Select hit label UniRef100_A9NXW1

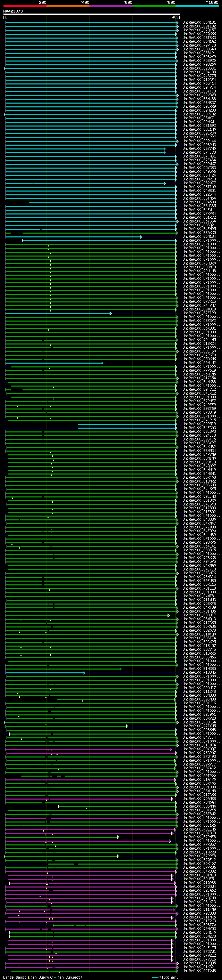click(x=199, y=122)
